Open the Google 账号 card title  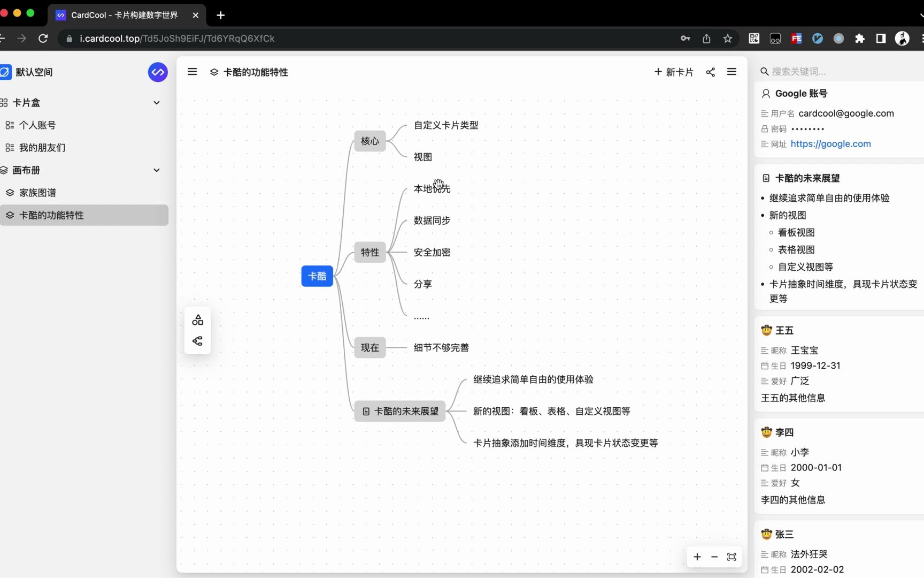click(801, 94)
